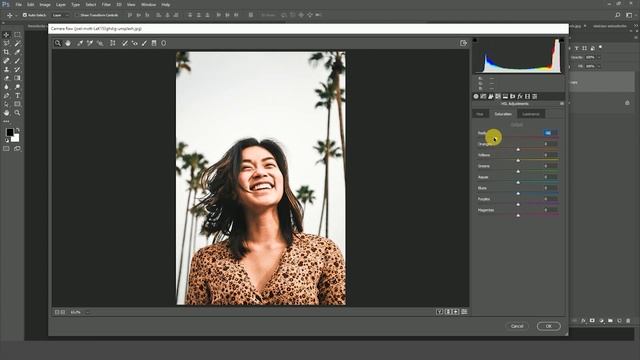Screen dimensions: 640x360
Task: Switch to the Luminance tab
Action: 531,114
